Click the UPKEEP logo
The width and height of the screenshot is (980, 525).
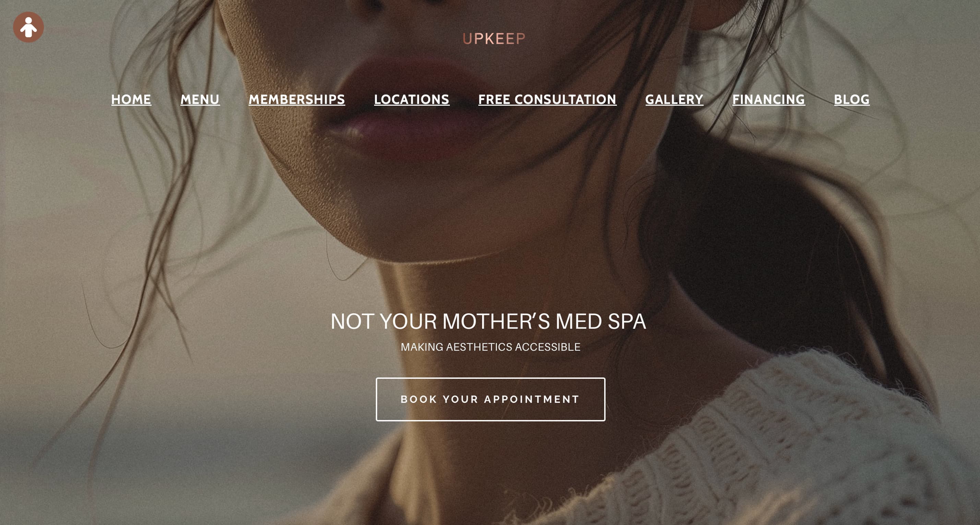tap(494, 39)
